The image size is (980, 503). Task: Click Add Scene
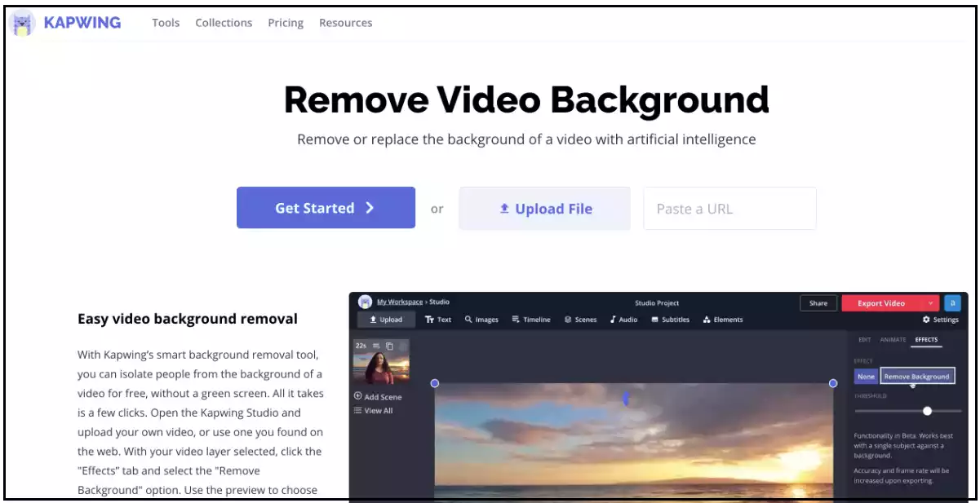pyautogui.click(x=378, y=397)
